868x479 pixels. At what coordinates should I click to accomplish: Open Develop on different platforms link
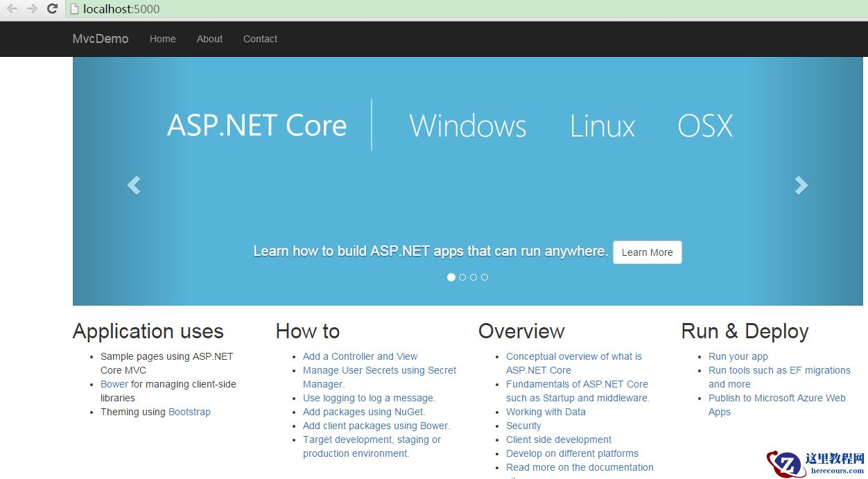(572, 453)
